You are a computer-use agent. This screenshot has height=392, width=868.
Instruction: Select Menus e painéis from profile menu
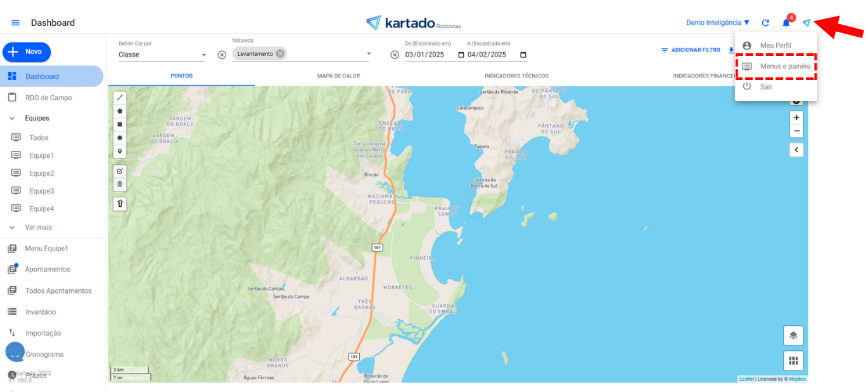tap(784, 66)
